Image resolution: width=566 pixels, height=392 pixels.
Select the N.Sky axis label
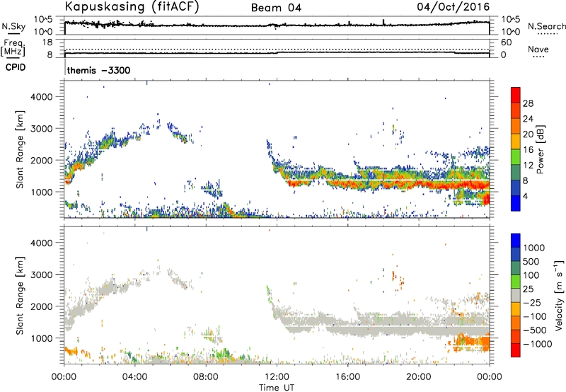coord(13,26)
